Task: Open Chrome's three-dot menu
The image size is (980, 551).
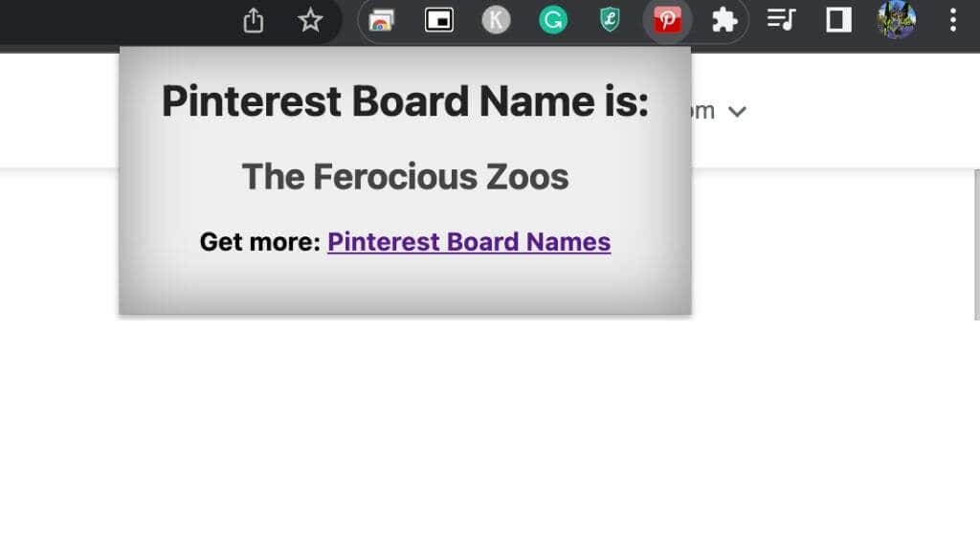Action: tap(952, 20)
